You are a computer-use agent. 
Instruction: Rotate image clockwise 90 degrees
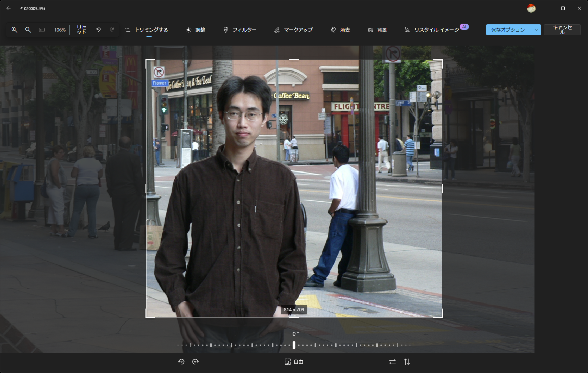click(x=196, y=362)
